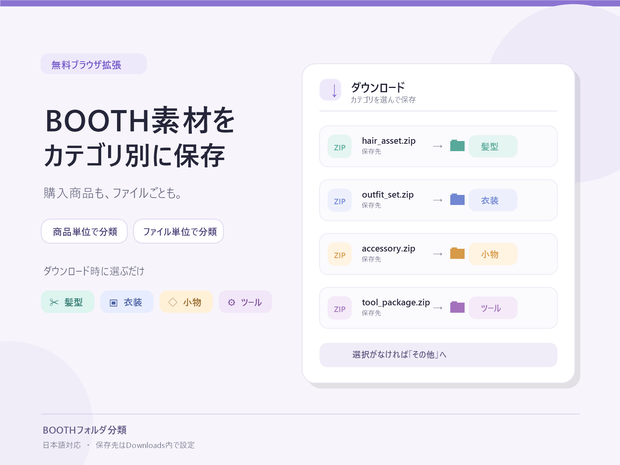620x465 pixels.
Task: Choose the ツール category label for tool_package.zip
Action: (x=493, y=308)
